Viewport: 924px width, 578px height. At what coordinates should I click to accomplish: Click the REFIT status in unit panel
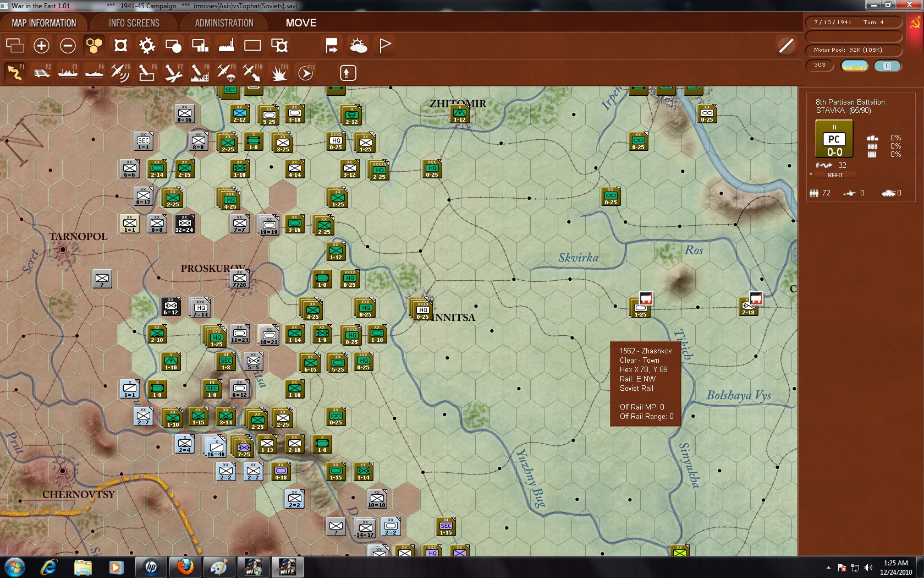pos(835,175)
